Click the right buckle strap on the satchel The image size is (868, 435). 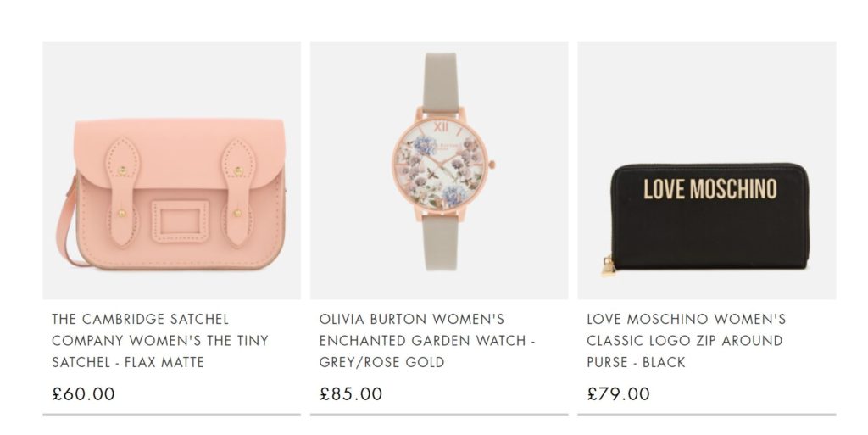pos(238,192)
